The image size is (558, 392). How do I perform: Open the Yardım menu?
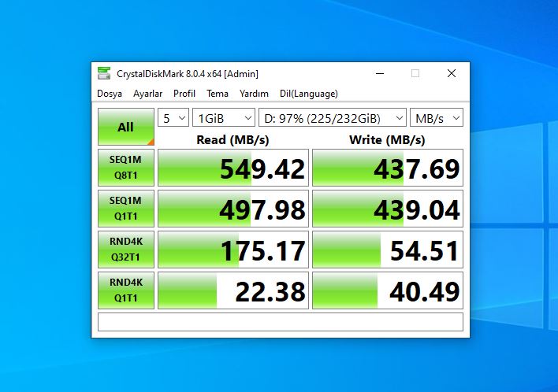coord(254,94)
